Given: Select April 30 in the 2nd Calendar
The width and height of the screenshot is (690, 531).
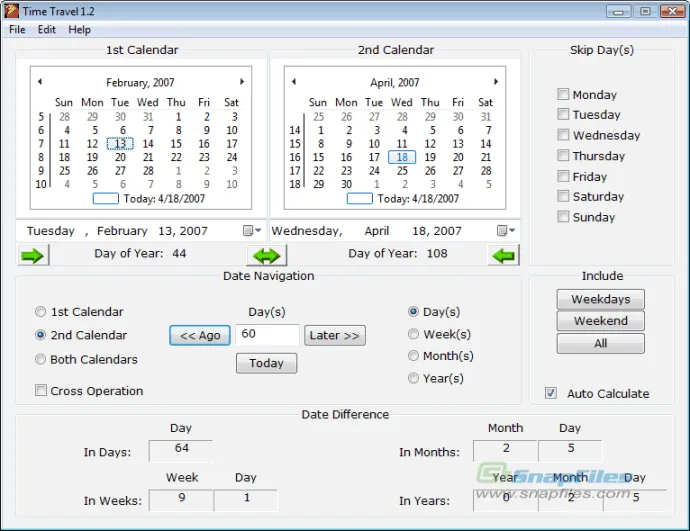Looking at the screenshot, I should point(346,184).
